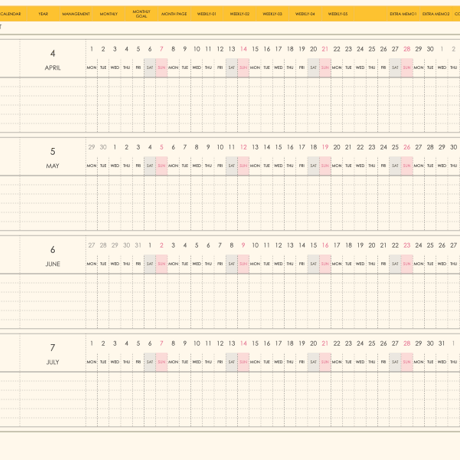Select date 14 in the July row
This screenshot has width=460, height=460.
[x=243, y=343]
